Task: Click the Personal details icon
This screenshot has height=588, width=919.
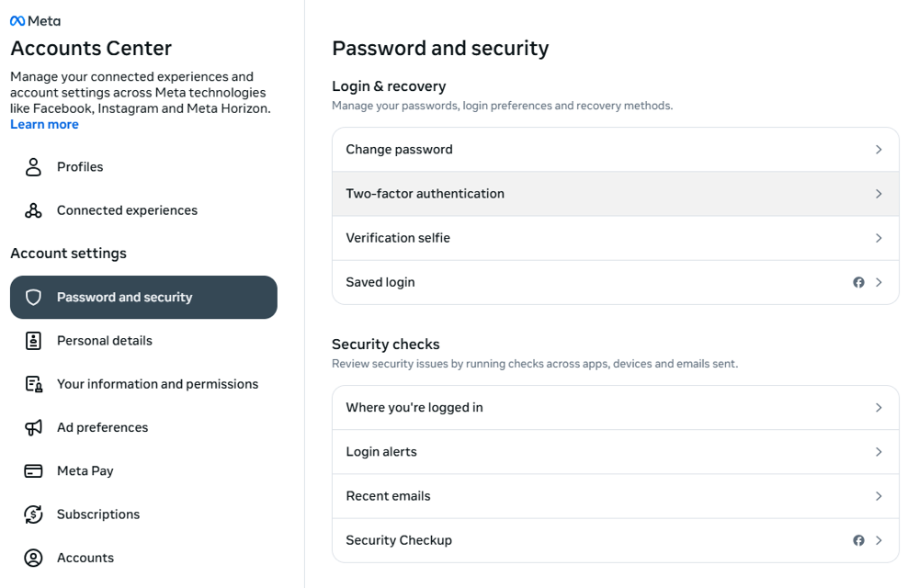Action: point(33,340)
